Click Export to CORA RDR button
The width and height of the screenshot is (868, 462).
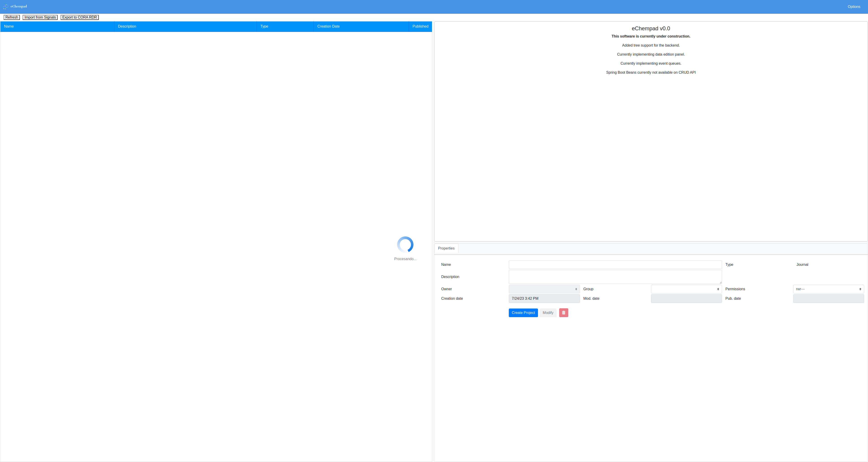point(80,17)
